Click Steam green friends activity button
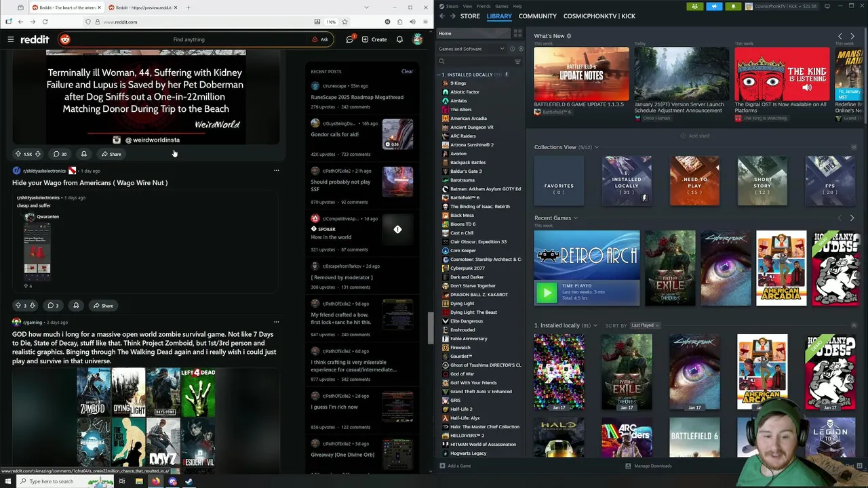868x488 pixels. point(694,6)
